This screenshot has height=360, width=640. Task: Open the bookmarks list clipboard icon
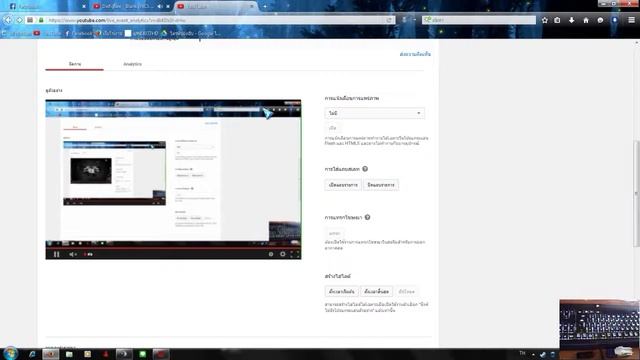(x=557, y=20)
